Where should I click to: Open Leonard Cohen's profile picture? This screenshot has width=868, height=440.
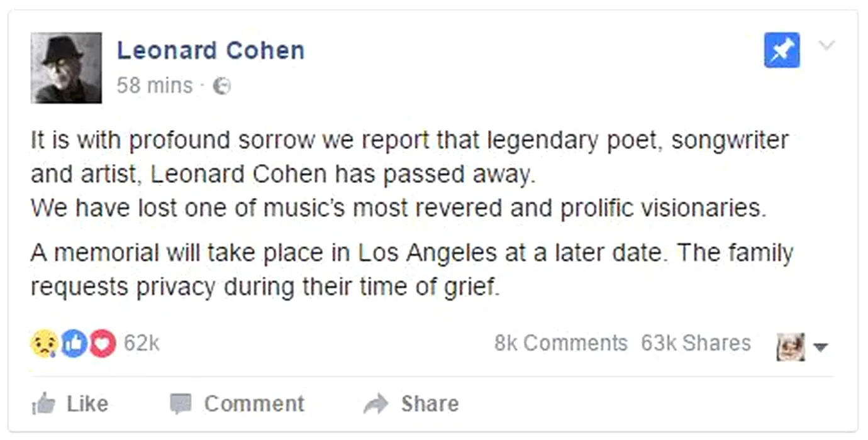pos(66,67)
